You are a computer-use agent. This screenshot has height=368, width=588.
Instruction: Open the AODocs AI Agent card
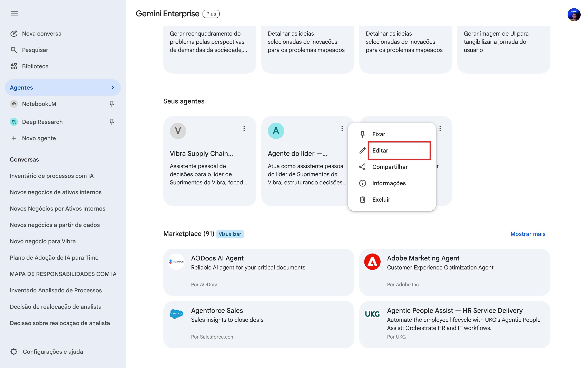[x=258, y=272]
